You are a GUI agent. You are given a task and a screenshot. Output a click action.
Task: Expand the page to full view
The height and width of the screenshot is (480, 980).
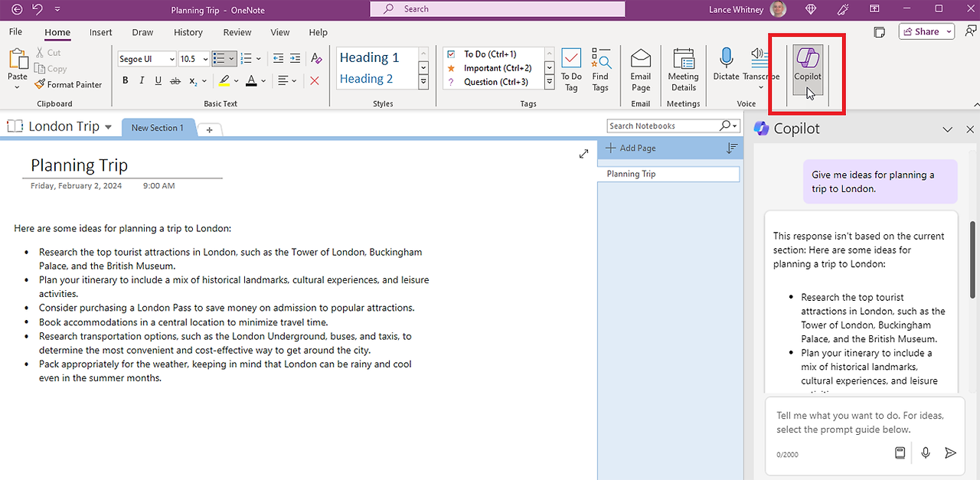click(x=583, y=154)
